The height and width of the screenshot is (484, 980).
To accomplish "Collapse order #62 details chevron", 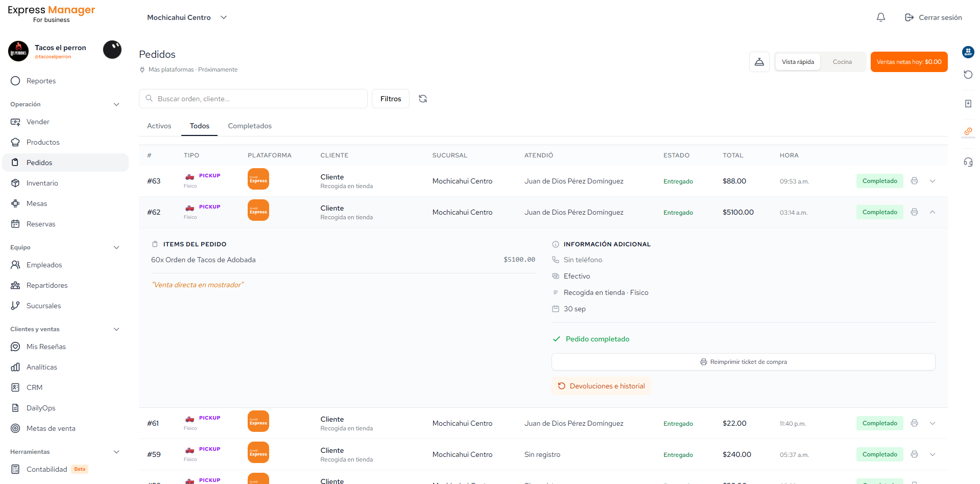I will point(933,212).
